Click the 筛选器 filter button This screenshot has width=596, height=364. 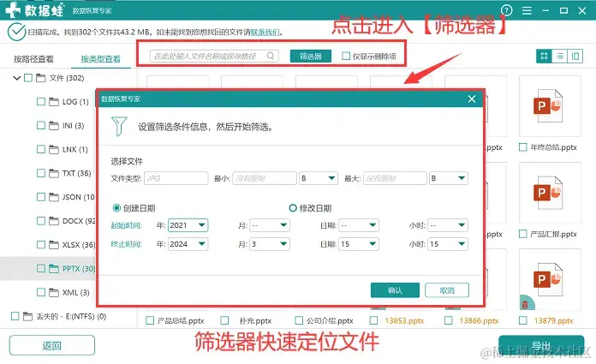[311, 57]
